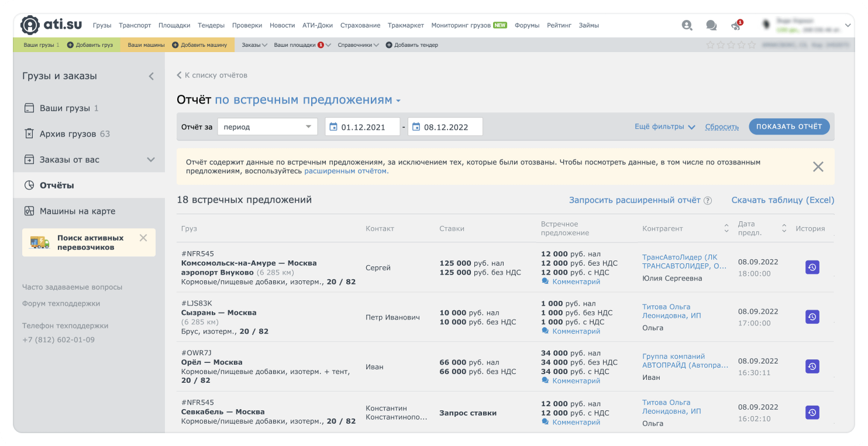Open history icon for Орёл — Москва row
The width and height of the screenshot is (868, 446).
(x=812, y=366)
